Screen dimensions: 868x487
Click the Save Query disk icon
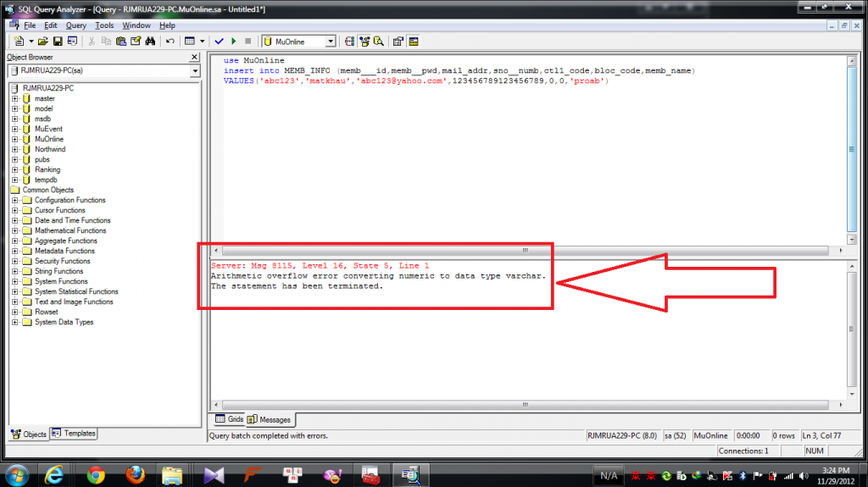click(58, 41)
